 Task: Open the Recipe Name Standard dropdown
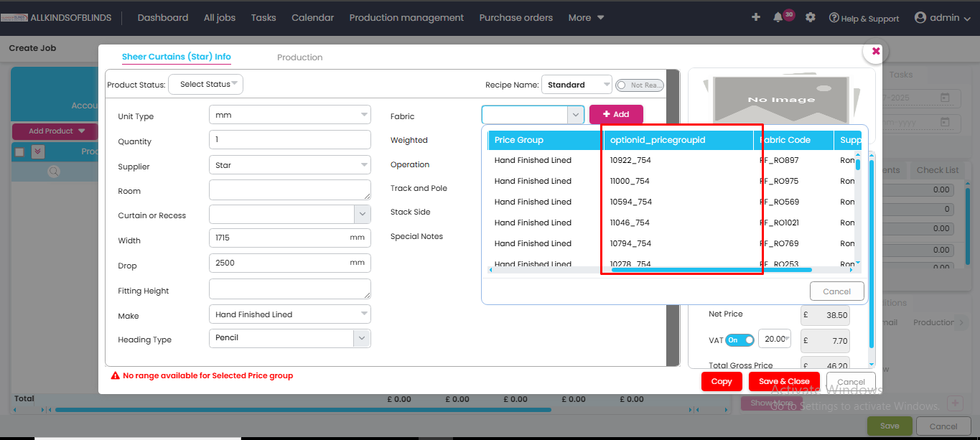pos(577,85)
